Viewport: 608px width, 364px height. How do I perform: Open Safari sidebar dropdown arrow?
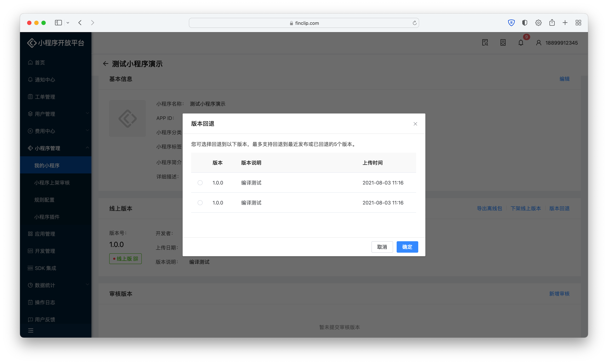[x=68, y=23]
